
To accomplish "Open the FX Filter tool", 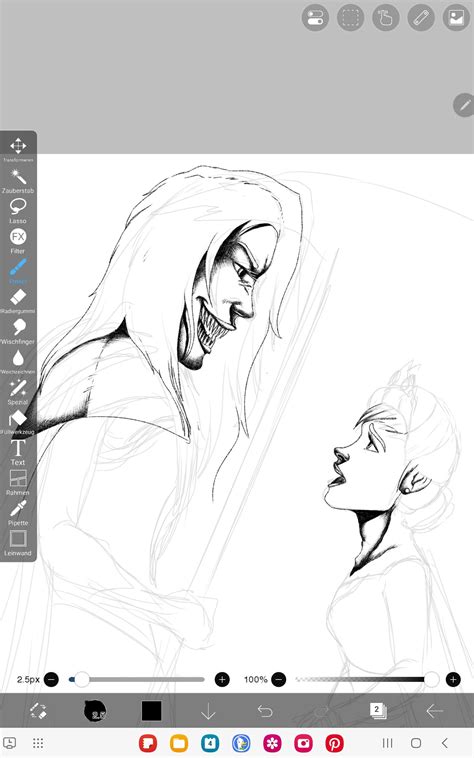I will coord(18,240).
